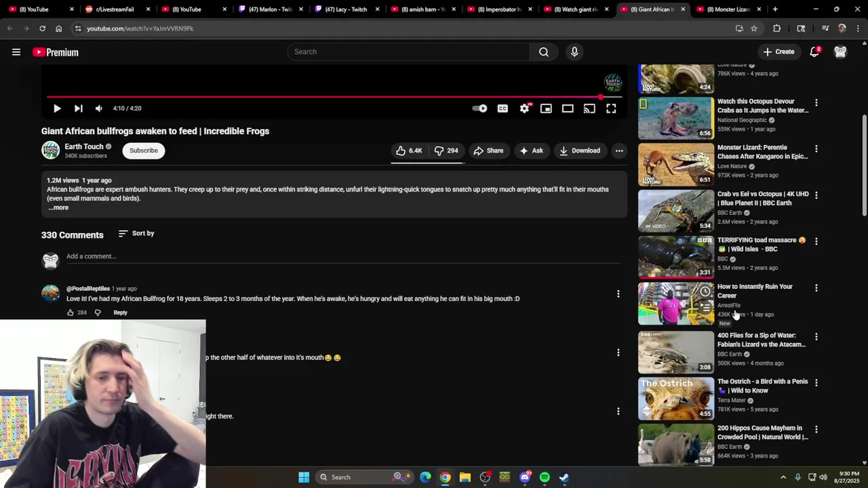Share the video
868x488 pixels.
pyautogui.click(x=488, y=150)
